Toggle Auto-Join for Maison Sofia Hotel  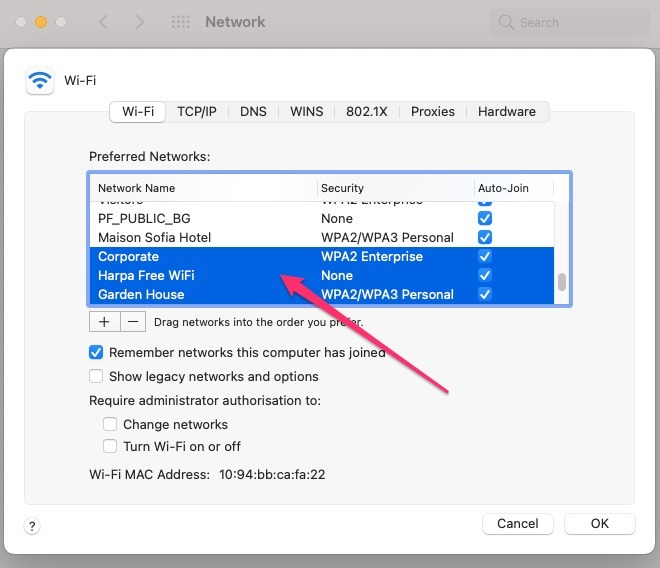coord(485,237)
